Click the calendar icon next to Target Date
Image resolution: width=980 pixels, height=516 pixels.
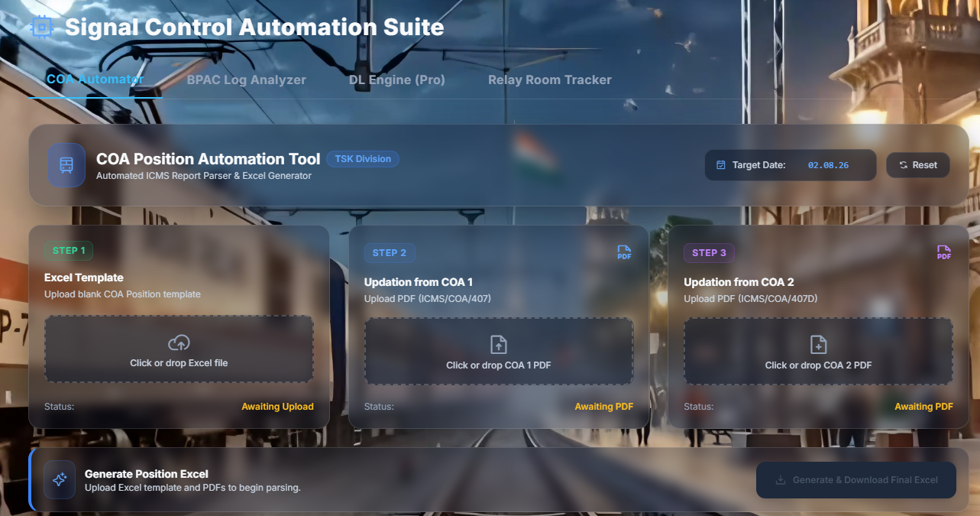tap(721, 165)
